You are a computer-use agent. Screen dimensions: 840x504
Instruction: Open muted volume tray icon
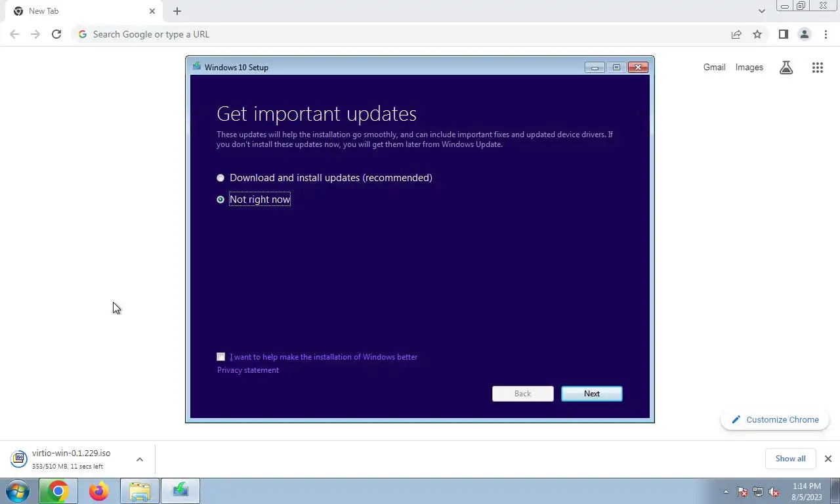click(x=774, y=492)
